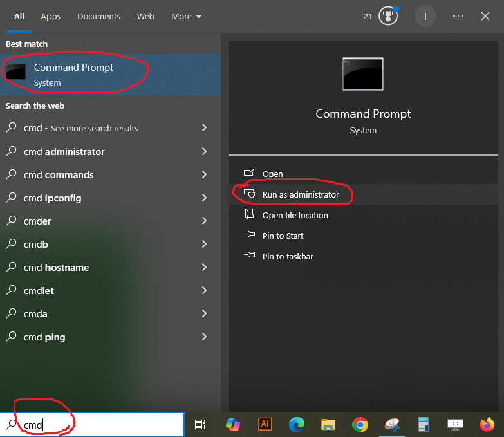This screenshot has width=504, height=437.
Task: Launch Firefox from the taskbar
Action: (x=487, y=425)
